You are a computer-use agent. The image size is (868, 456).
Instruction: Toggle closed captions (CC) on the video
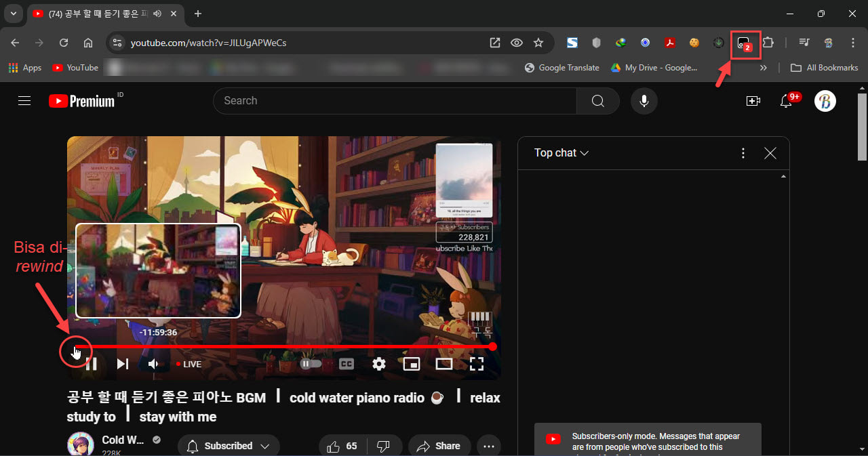(347, 364)
